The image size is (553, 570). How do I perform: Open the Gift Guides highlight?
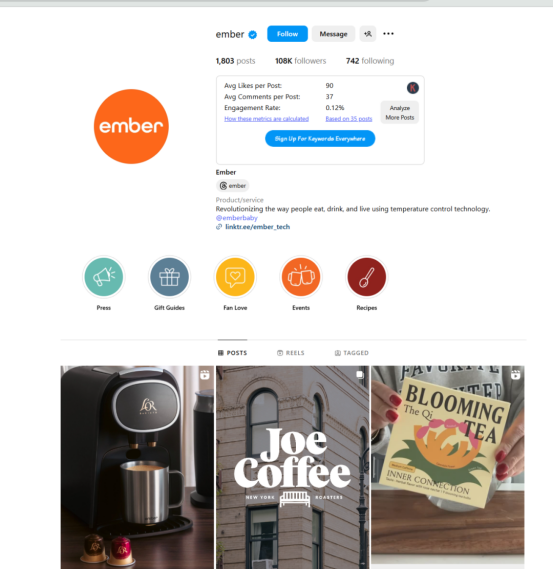[x=169, y=277]
